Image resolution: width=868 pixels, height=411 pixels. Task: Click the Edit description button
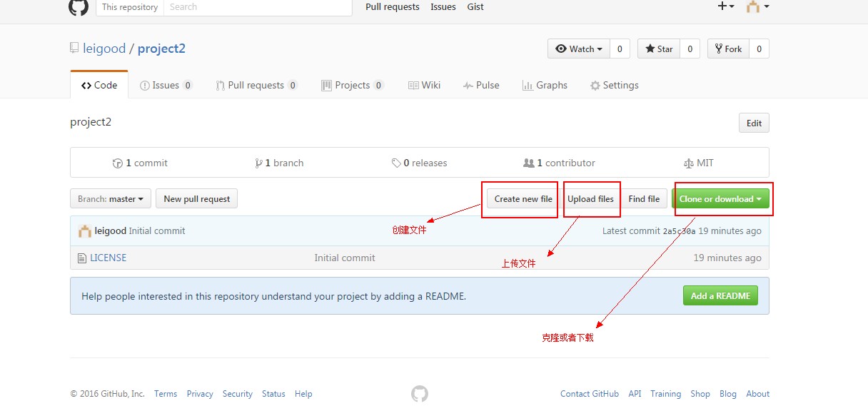tap(754, 123)
